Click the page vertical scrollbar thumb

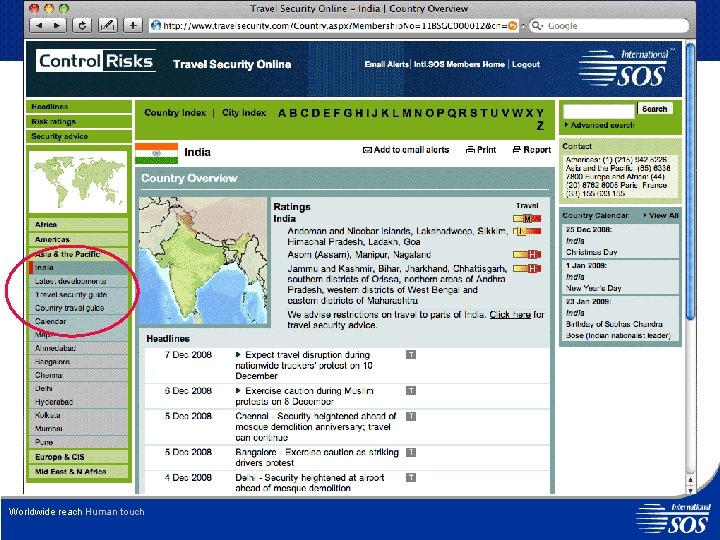pos(691,181)
